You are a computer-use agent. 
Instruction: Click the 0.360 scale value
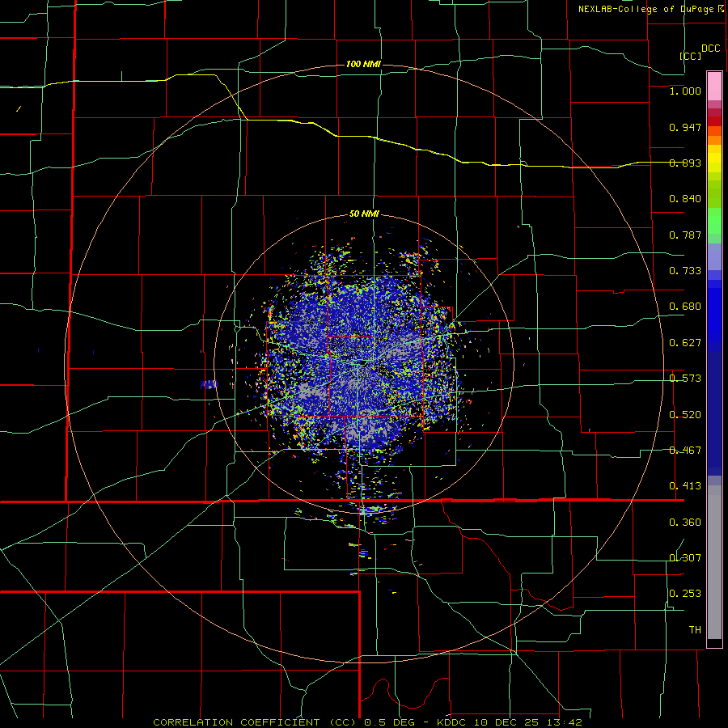(x=685, y=523)
